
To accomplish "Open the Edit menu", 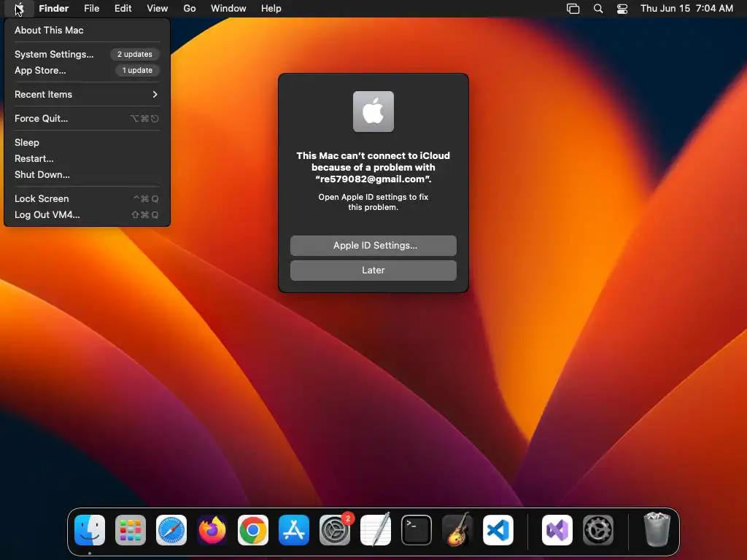I will tap(123, 9).
